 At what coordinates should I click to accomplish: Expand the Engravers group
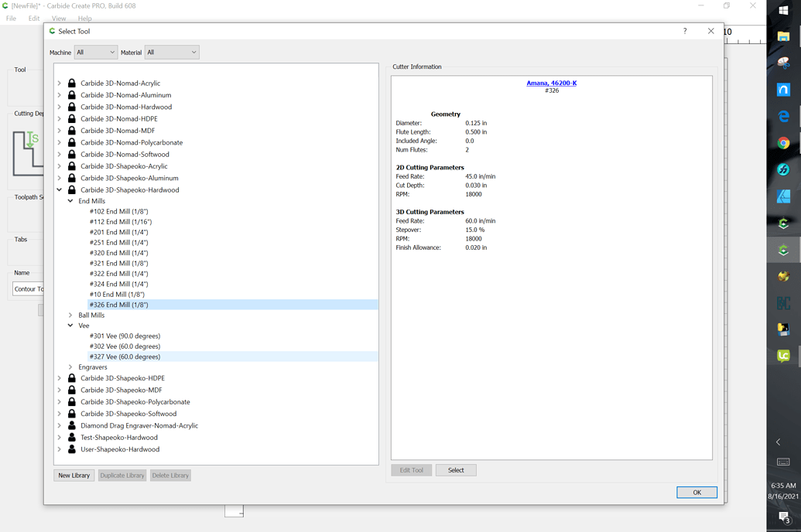click(70, 367)
